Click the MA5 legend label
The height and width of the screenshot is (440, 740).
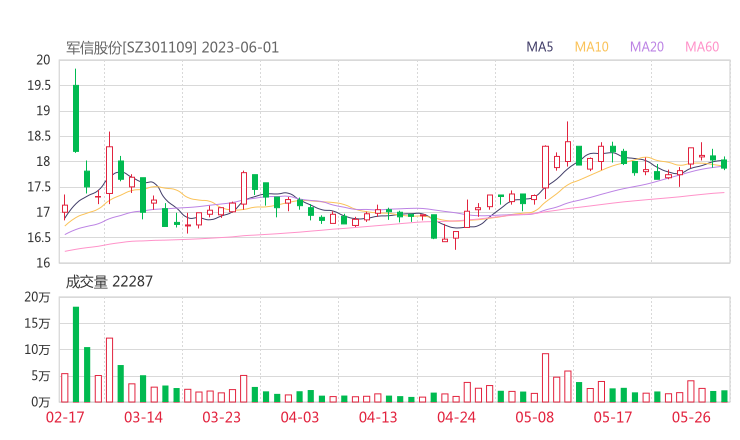[x=539, y=47]
